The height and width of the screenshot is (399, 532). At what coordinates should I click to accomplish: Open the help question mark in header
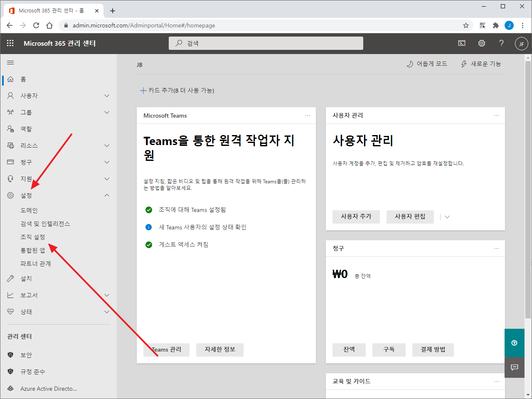(501, 43)
